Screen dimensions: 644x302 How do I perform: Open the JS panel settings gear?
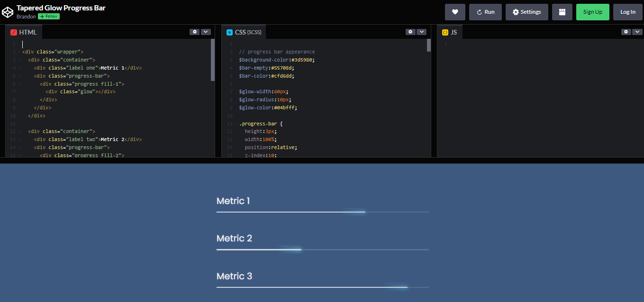pos(626,32)
